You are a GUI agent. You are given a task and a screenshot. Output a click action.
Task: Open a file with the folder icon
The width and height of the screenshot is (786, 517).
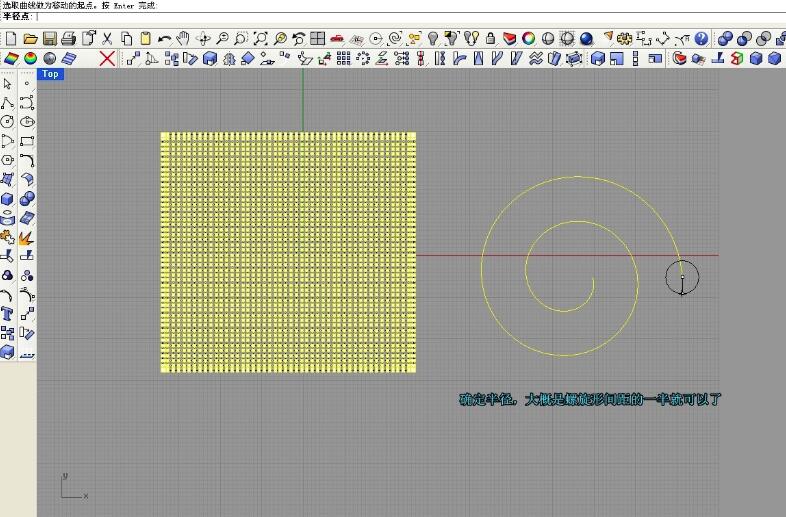[30, 39]
